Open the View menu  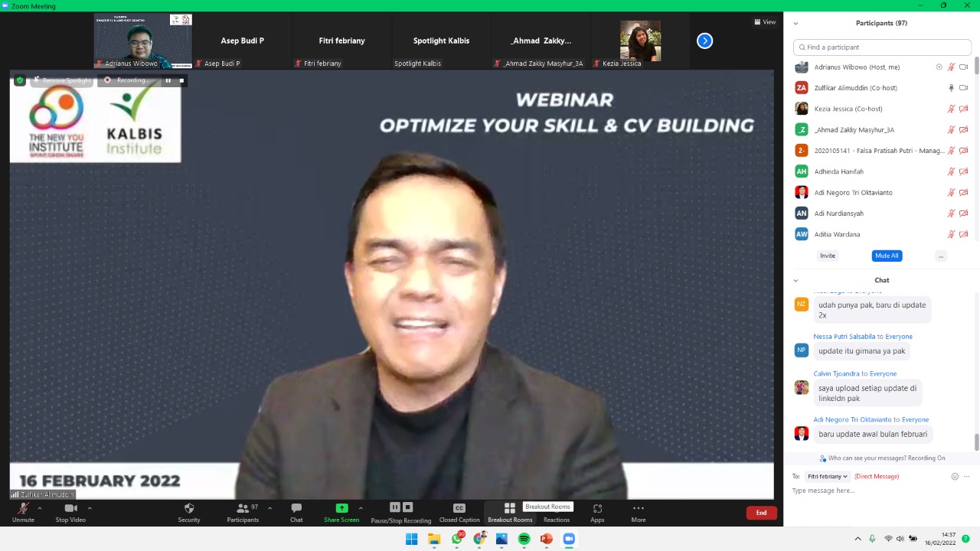coord(765,22)
